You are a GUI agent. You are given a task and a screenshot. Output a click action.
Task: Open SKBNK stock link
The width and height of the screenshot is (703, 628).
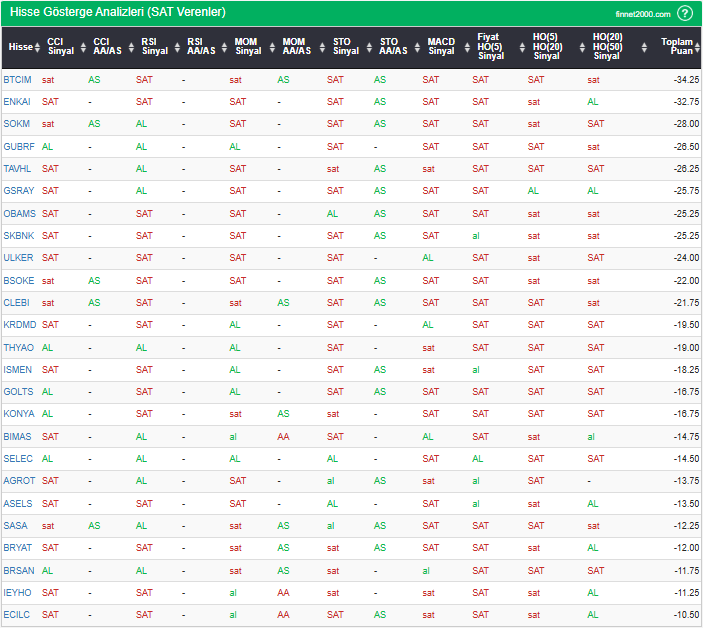(19, 235)
